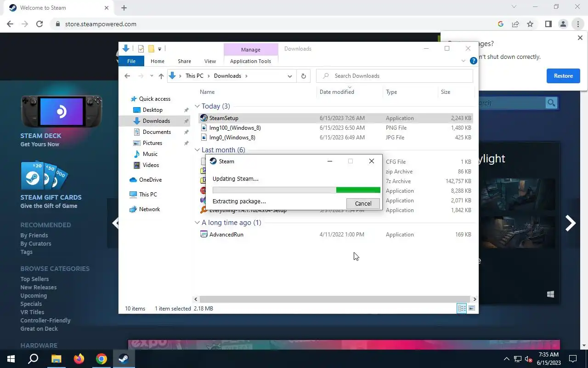Click the Search Downloads field

395,76
